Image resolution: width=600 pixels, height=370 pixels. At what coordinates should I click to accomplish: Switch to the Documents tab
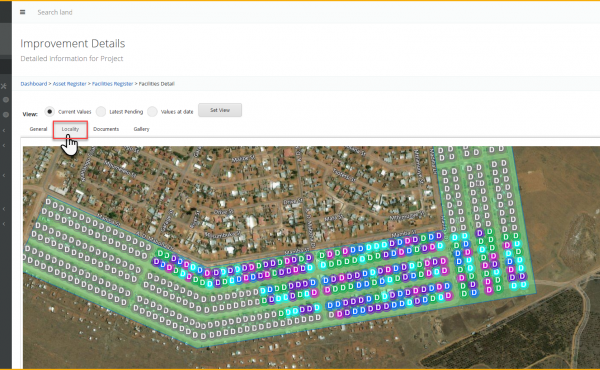point(106,129)
